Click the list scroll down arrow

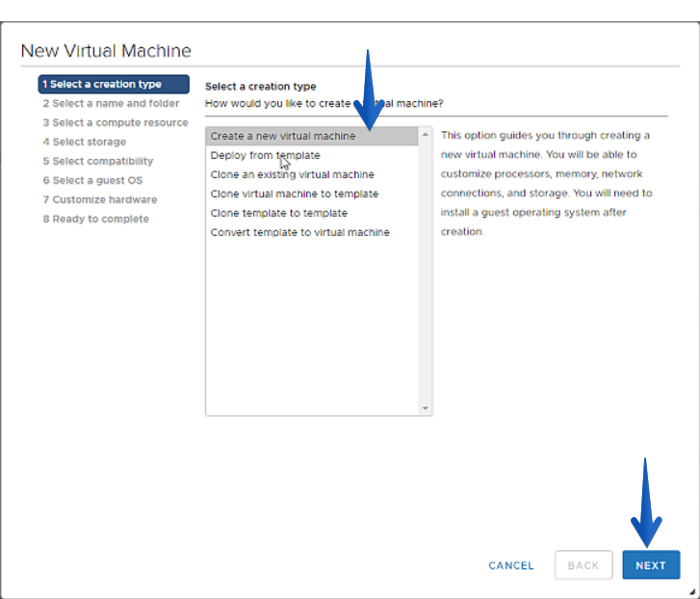pyautogui.click(x=425, y=408)
